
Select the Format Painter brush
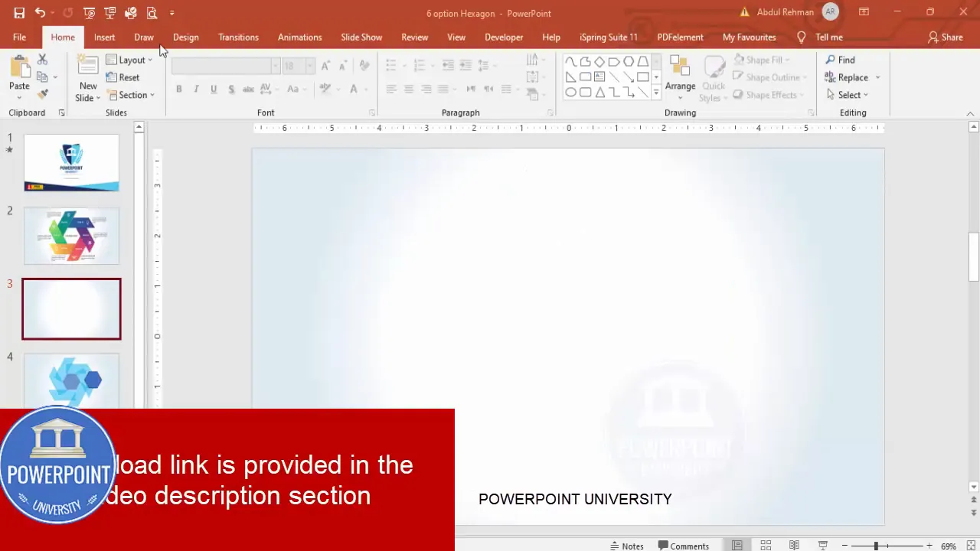[42, 95]
